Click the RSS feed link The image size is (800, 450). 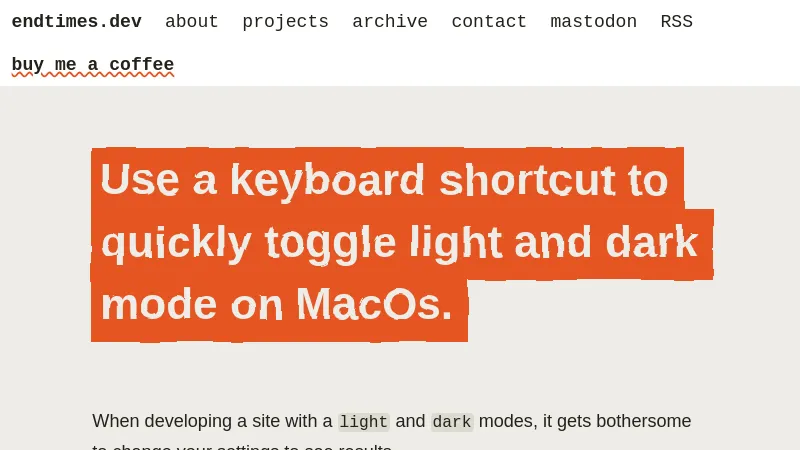pyautogui.click(x=676, y=22)
